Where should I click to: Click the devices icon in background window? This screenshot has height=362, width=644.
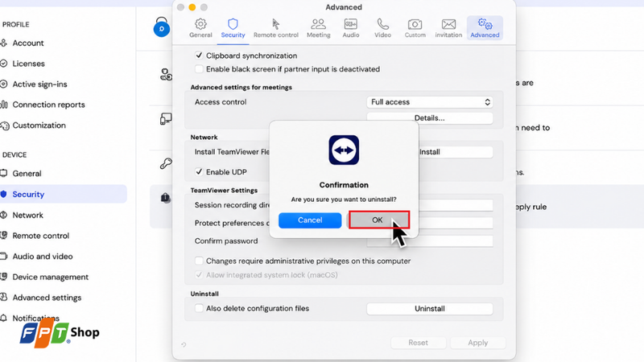pos(166,119)
